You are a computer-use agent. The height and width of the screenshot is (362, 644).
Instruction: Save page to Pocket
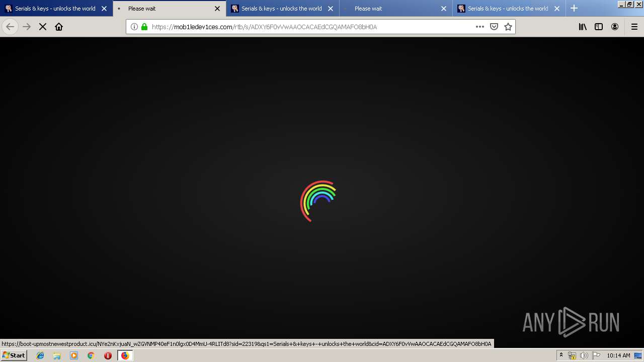coord(494,27)
